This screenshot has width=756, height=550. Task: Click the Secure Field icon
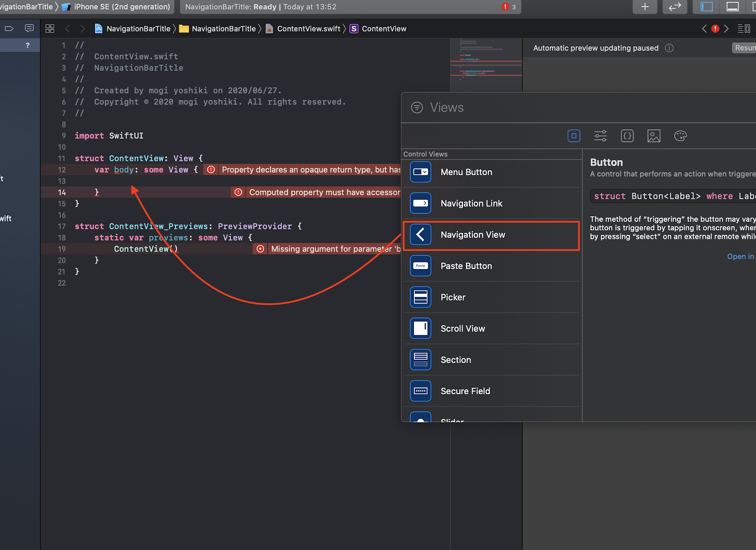click(421, 391)
